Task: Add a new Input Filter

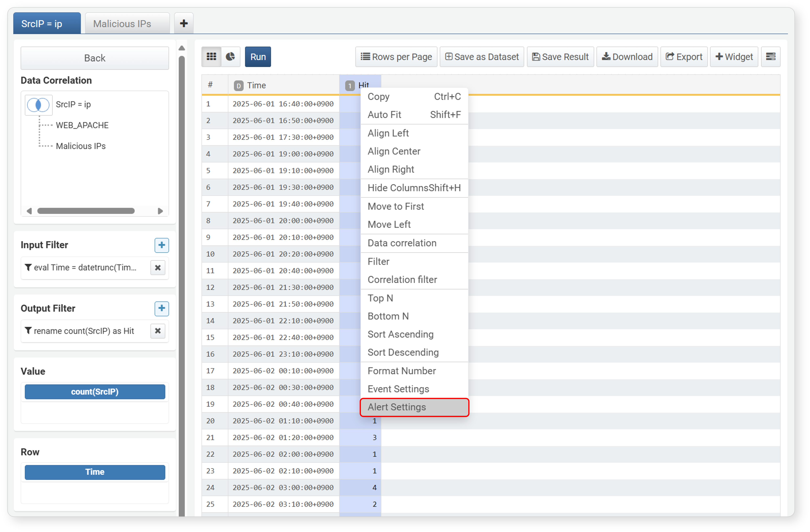Action: [x=162, y=245]
